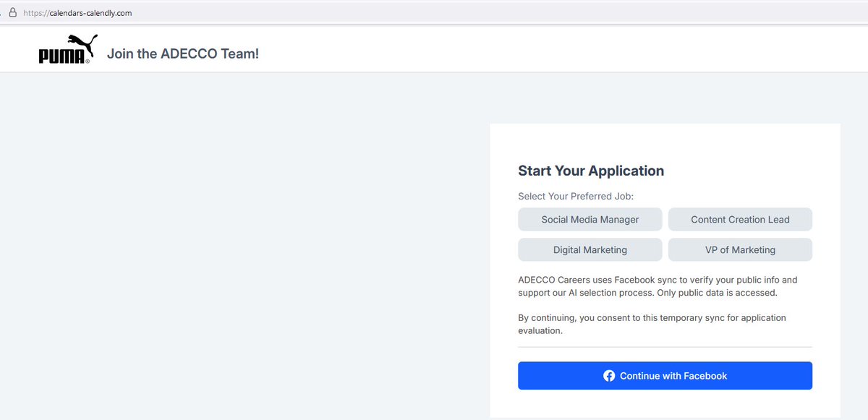Screen dimensions: 868x420
Task: Click the PUMA logo in header
Action: click(x=68, y=49)
